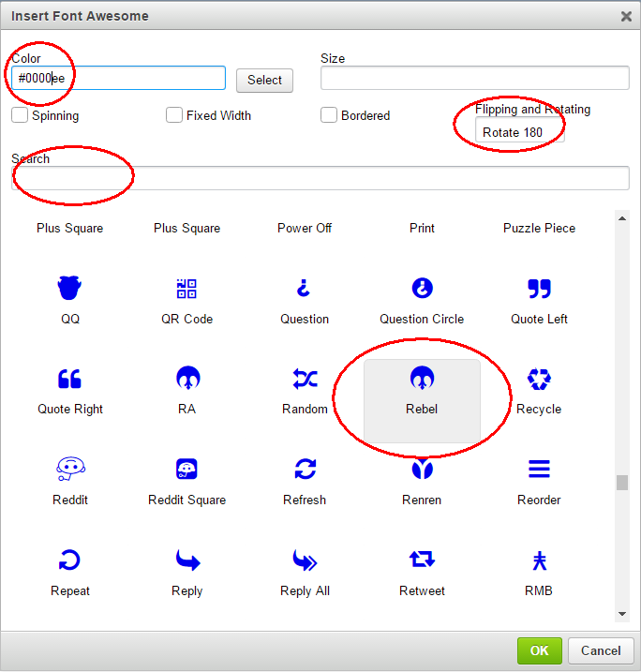
Task: Open the Flipping and Rotating dropdown
Action: pos(519,132)
